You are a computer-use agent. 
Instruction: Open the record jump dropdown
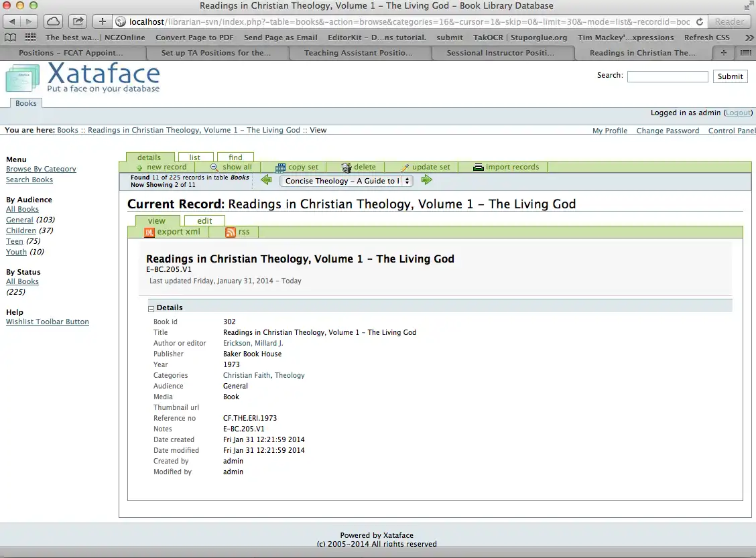tap(346, 181)
